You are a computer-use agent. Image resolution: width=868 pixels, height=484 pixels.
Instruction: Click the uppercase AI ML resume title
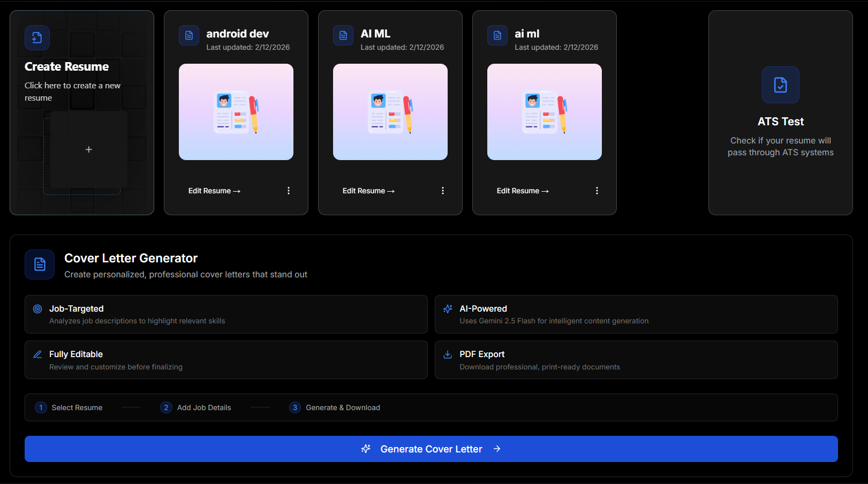[375, 34]
